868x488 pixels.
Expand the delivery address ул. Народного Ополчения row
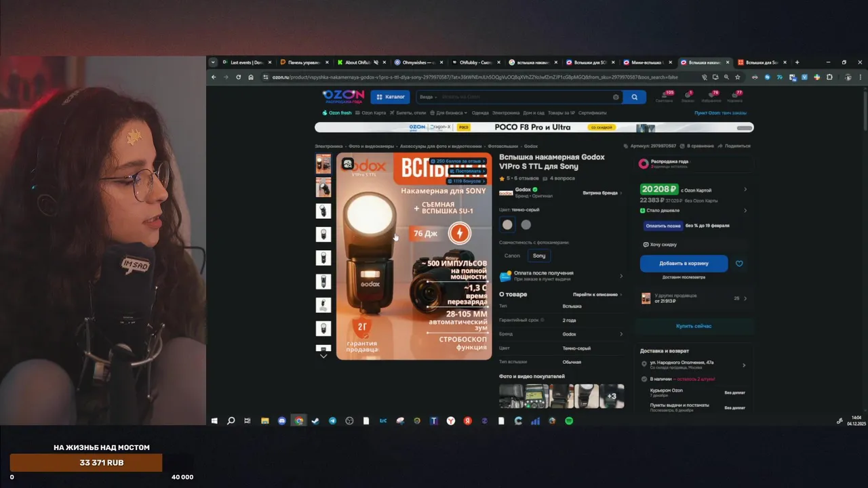coord(694,365)
